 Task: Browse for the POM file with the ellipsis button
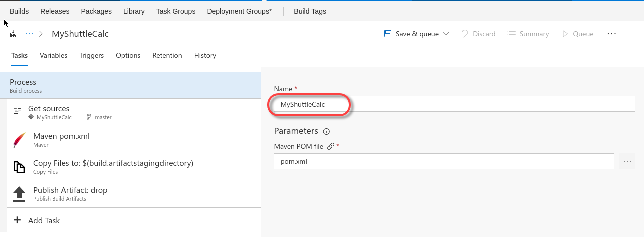[627, 161]
